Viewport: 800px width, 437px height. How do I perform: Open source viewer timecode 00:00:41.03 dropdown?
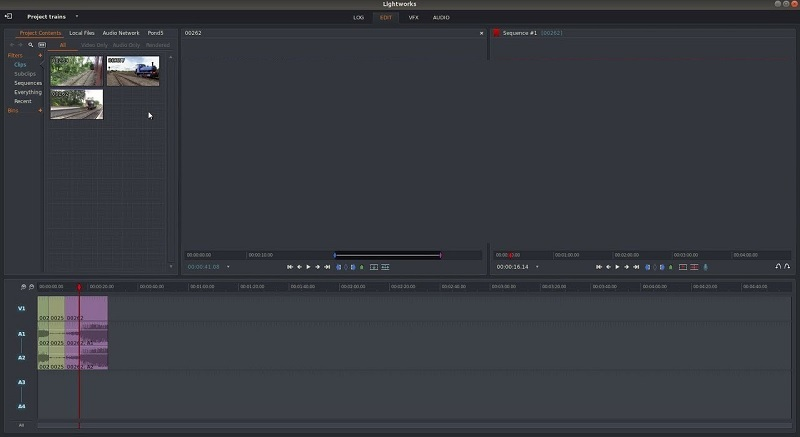point(228,267)
